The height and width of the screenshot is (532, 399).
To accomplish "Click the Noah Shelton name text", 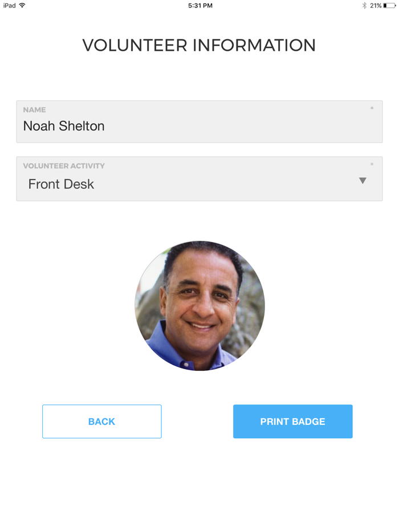I will pyautogui.click(x=64, y=126).
